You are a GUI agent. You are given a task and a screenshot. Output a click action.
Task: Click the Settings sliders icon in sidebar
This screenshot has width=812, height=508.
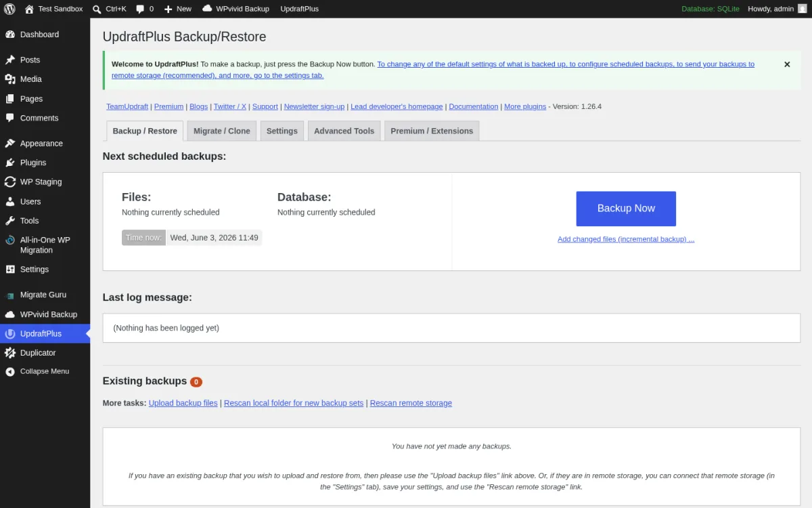point(10,270)
